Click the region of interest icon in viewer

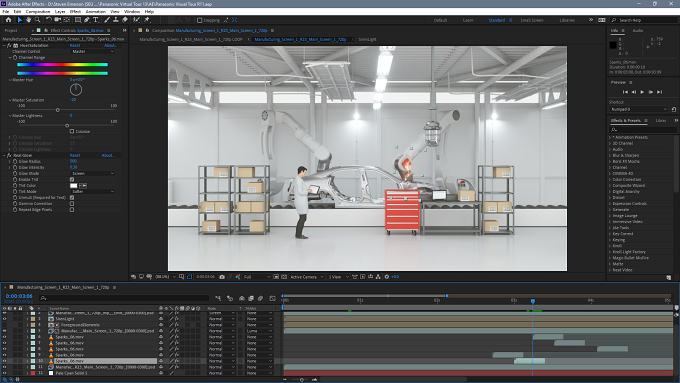(x=276, y=277)
